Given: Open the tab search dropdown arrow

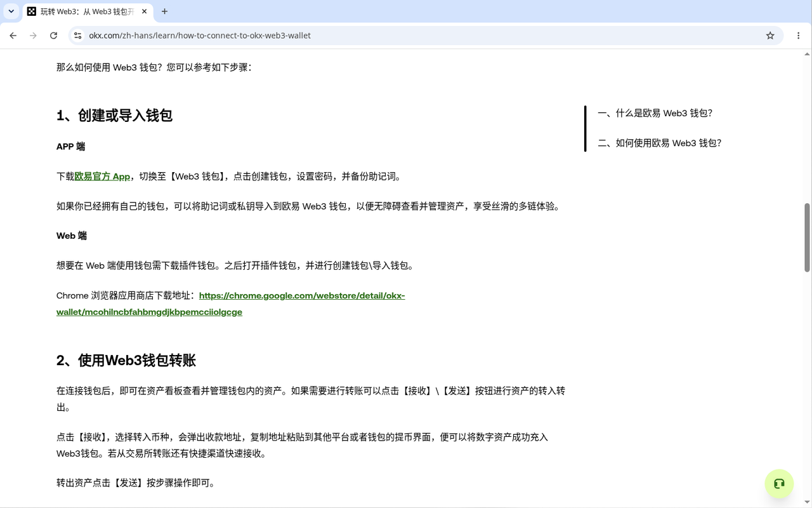Looking at the screenshot, I should [x=11, y=11].
